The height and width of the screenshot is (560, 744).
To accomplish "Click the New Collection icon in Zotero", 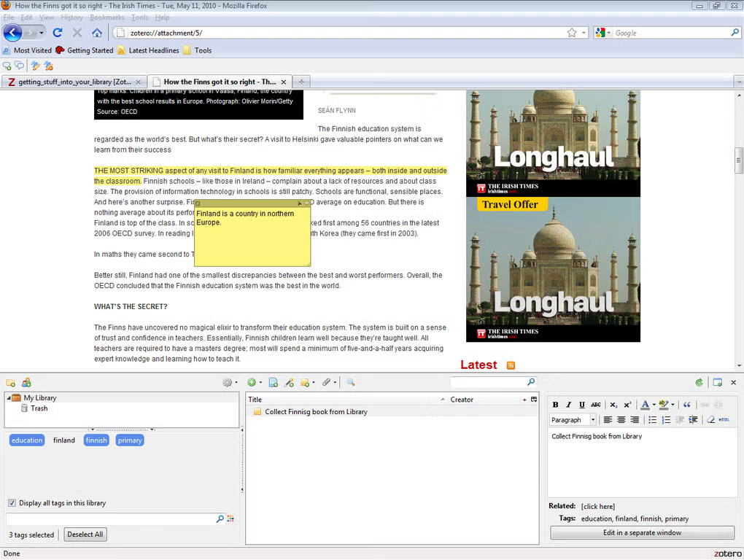I will click(x=11, y=383).
